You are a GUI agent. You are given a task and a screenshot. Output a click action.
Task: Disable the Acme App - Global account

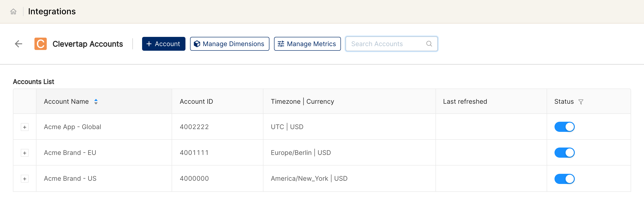pyautogui.click(x=564, y=127)
